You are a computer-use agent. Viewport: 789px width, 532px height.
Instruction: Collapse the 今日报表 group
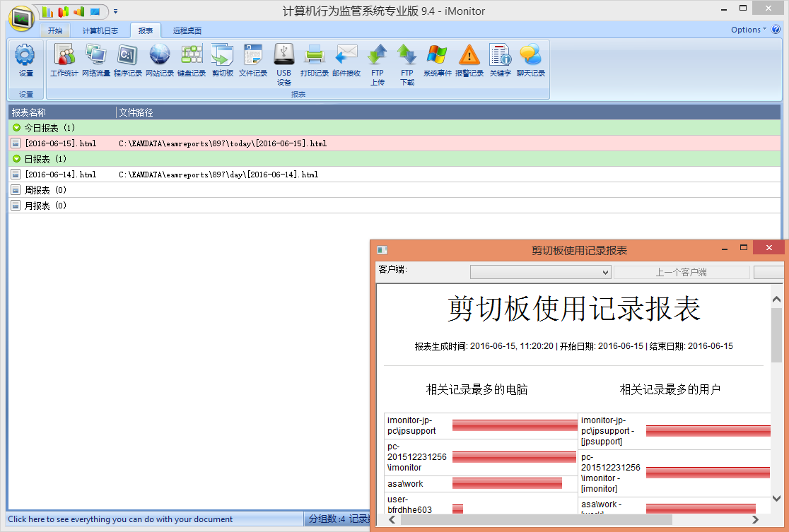[17, 128]
